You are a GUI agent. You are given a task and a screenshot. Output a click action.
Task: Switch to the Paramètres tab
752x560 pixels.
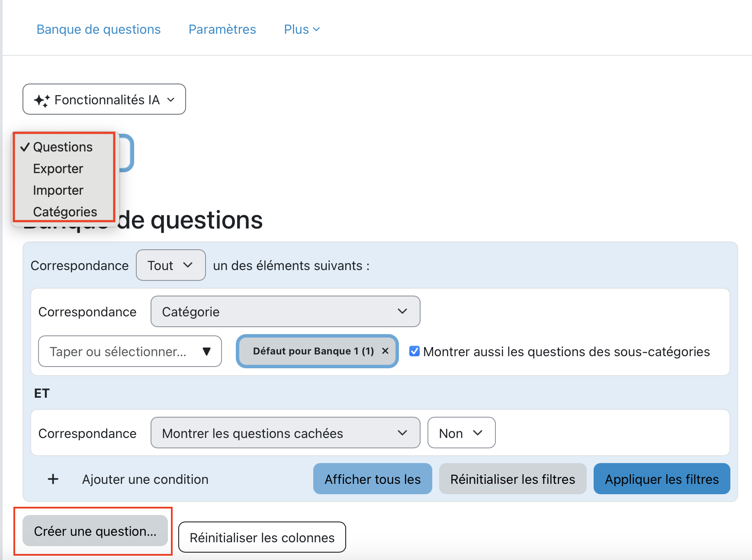point(222,29)
